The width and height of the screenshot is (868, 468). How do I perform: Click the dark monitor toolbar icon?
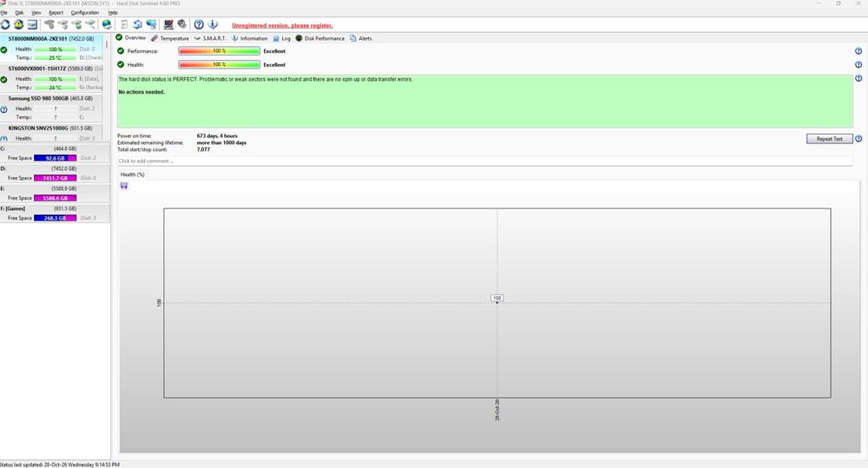[168, 24]
